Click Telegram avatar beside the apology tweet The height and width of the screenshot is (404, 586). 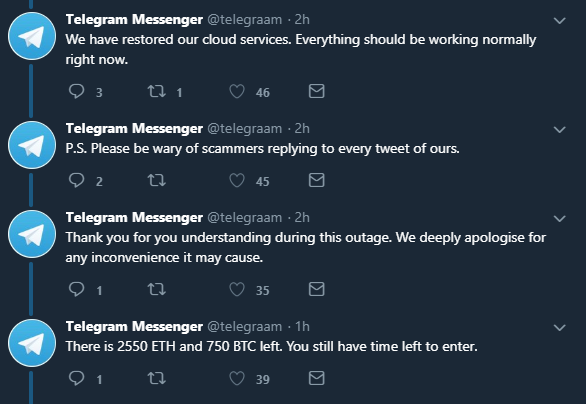click(32, 234)
